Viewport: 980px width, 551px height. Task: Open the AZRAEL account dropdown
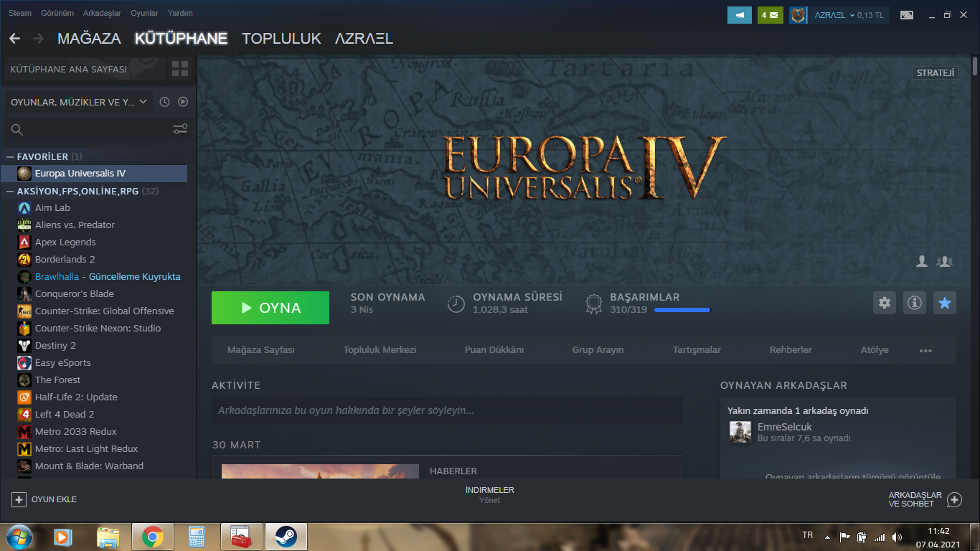click(849, 14)
